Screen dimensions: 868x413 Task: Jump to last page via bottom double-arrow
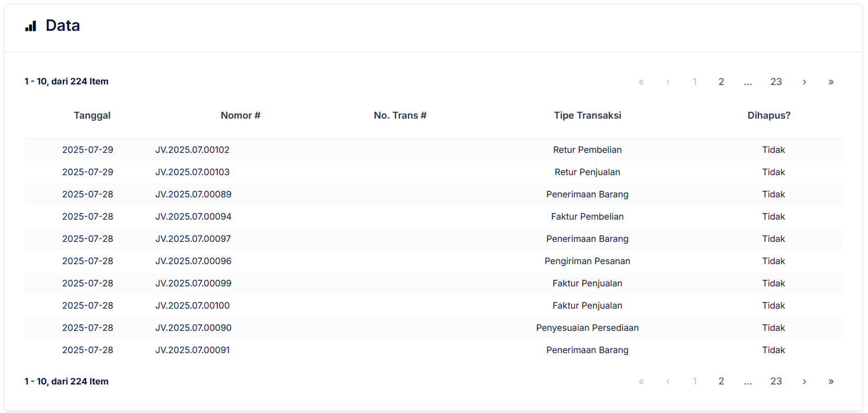831,381
